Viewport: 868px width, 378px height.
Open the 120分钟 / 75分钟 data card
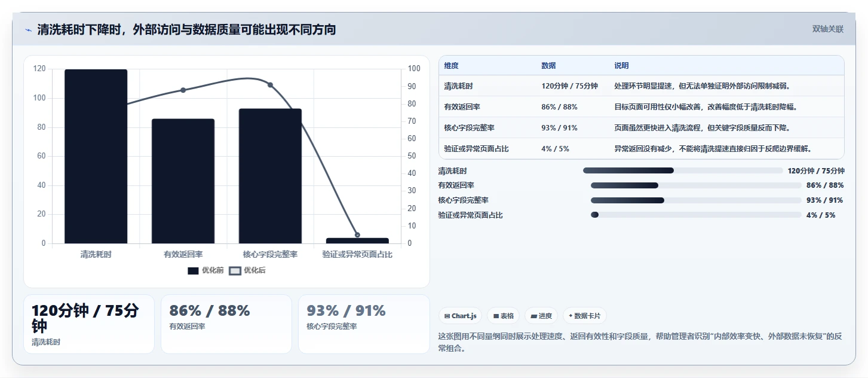(89, 324)
